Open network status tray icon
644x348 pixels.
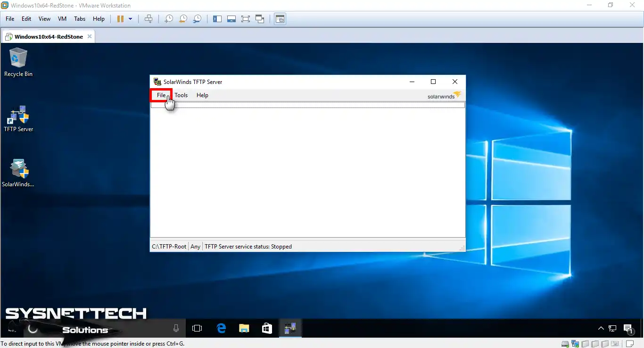coord(612,328)
